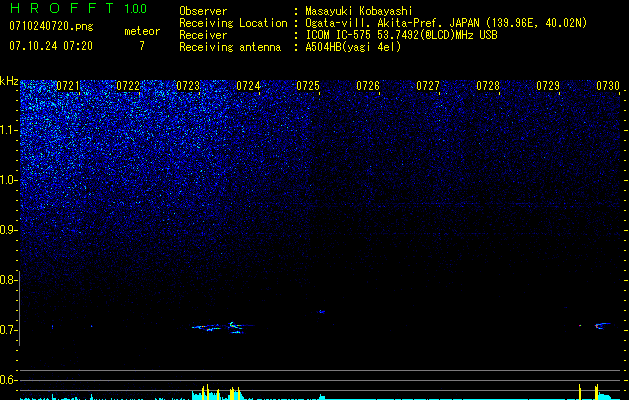Click the faint echo blip below 0725
Image resolution: width=629 pixels, height=400 pixels.
point(321,311)
